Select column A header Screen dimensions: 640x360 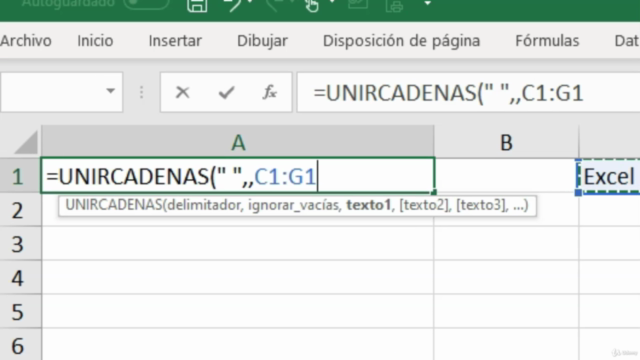(x=238, y=142)
